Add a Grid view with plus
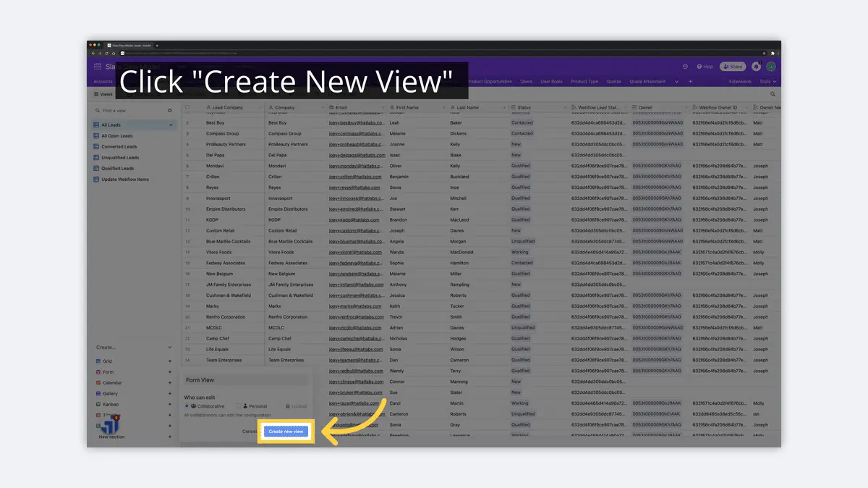Image resolution: width=868 pixels, height=488 pixels. (170, 361)
